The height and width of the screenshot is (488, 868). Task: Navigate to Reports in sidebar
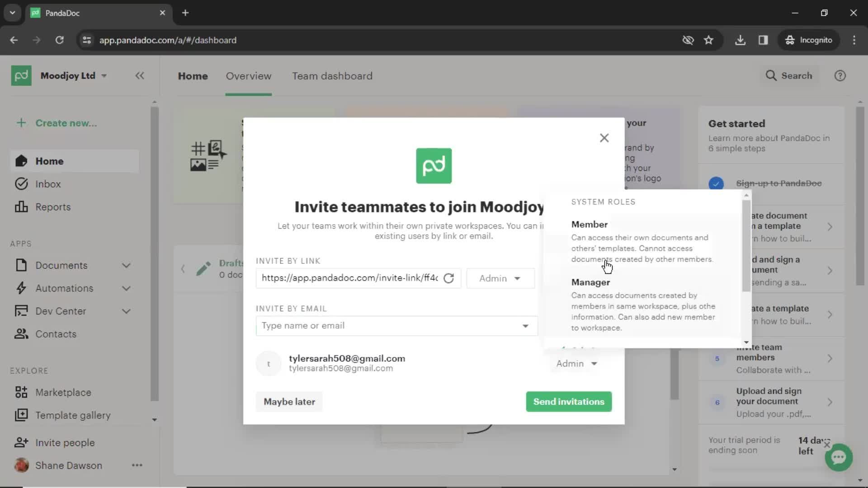tap(53, 207)
